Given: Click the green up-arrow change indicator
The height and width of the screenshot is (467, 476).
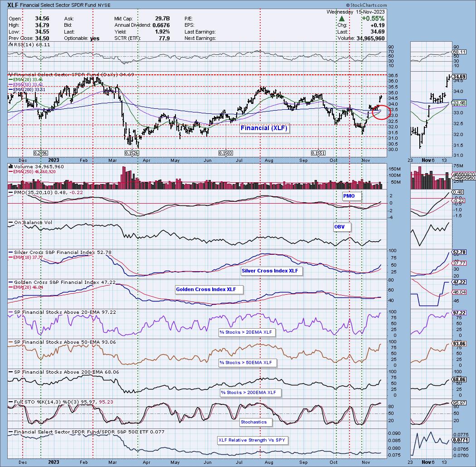Looking at the screenshot, I should (341, 19).
